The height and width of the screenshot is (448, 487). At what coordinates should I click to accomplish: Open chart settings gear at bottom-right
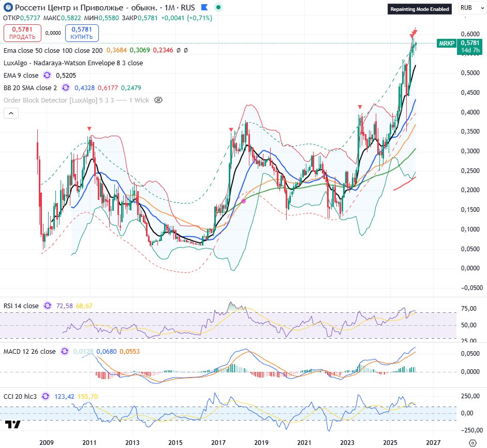click(x=472, y=443)
